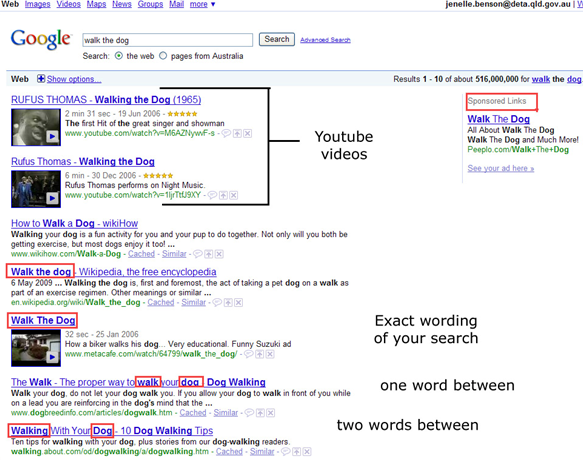
Task: Remove the metacafe result
Action: click(x=270, y=354)
